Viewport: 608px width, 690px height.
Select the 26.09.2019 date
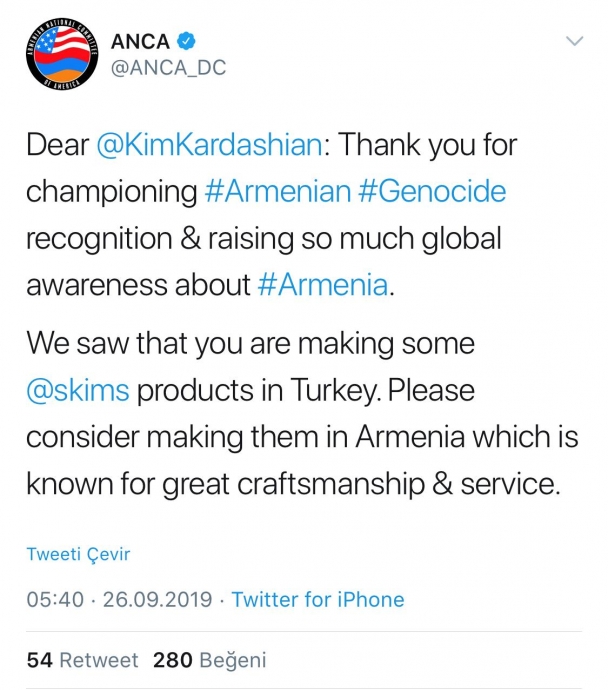pyautogui.click(x=158, y=599)
